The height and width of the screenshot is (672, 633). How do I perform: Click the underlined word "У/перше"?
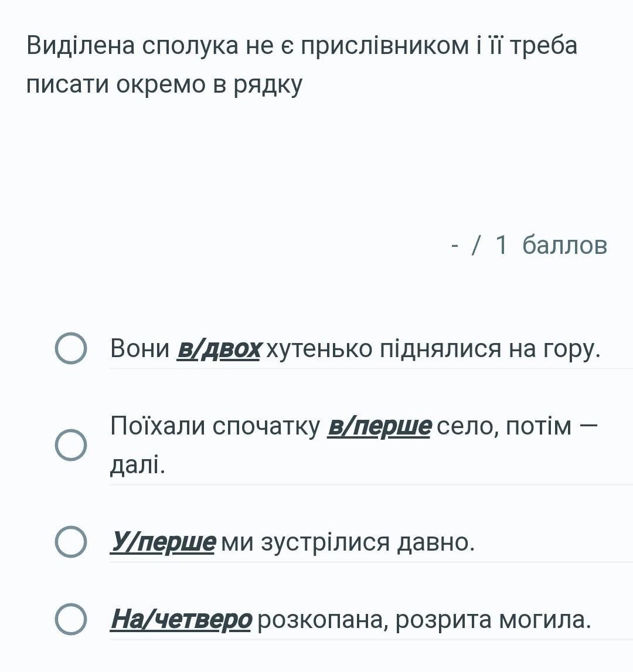coord(162,542)
